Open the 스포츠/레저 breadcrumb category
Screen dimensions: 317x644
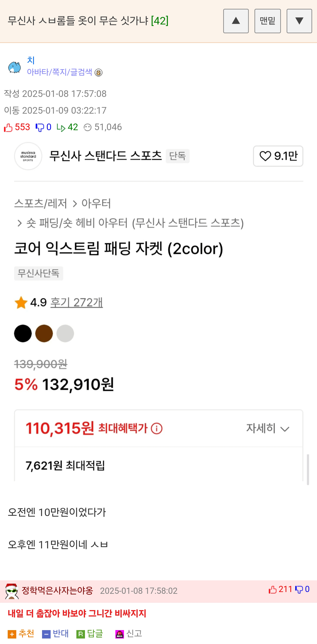point(41,204)
